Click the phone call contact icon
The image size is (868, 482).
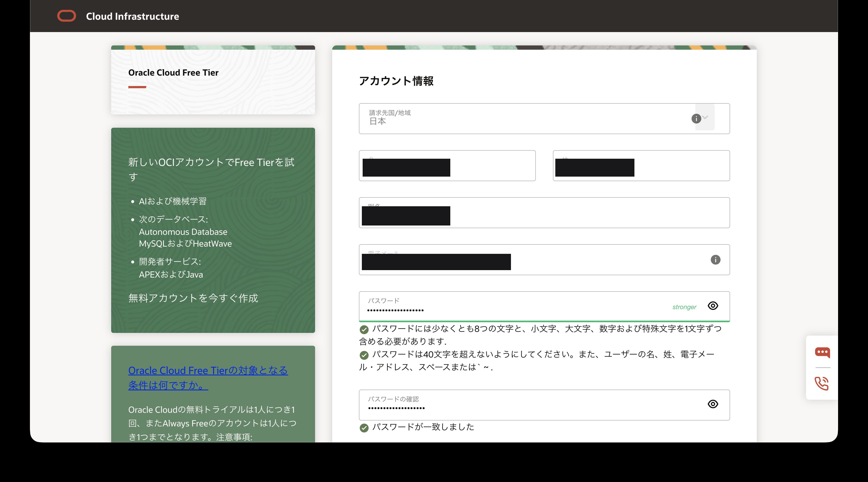(821, 384)
